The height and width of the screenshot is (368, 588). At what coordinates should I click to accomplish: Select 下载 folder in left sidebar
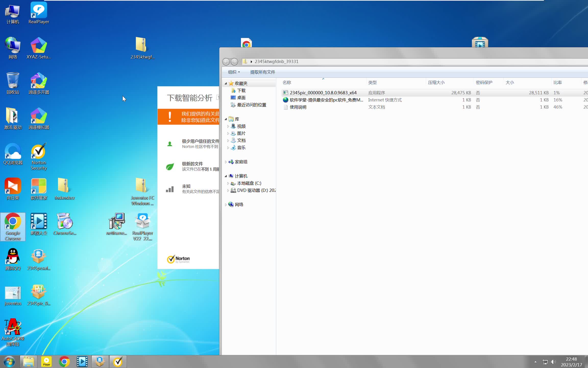coord(241,90)
